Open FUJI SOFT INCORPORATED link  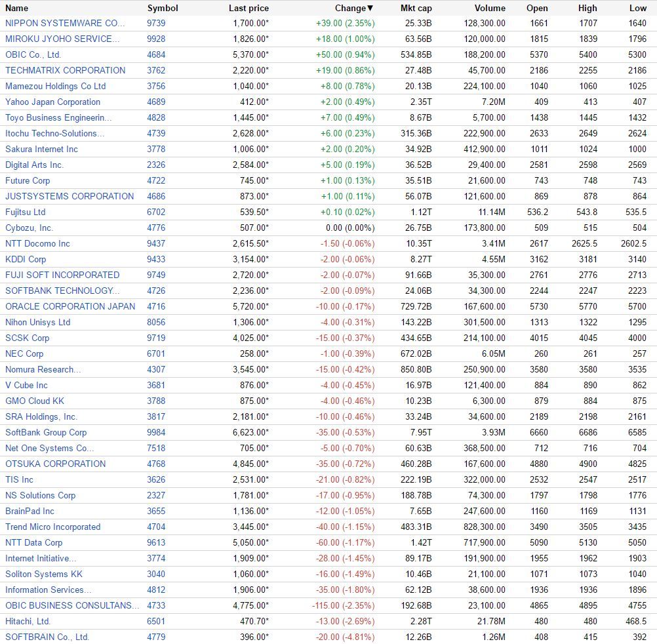point(62,275)
